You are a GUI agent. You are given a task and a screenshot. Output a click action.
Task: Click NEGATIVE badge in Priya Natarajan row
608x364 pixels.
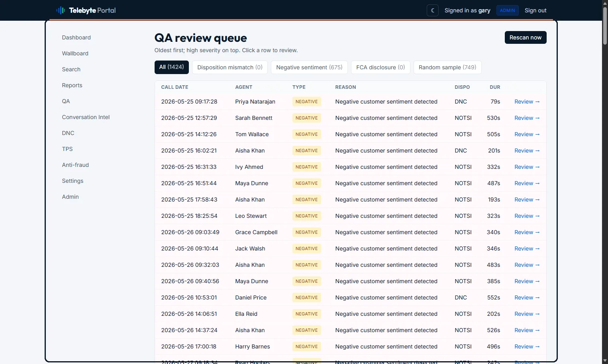click(x=307, y=102)
